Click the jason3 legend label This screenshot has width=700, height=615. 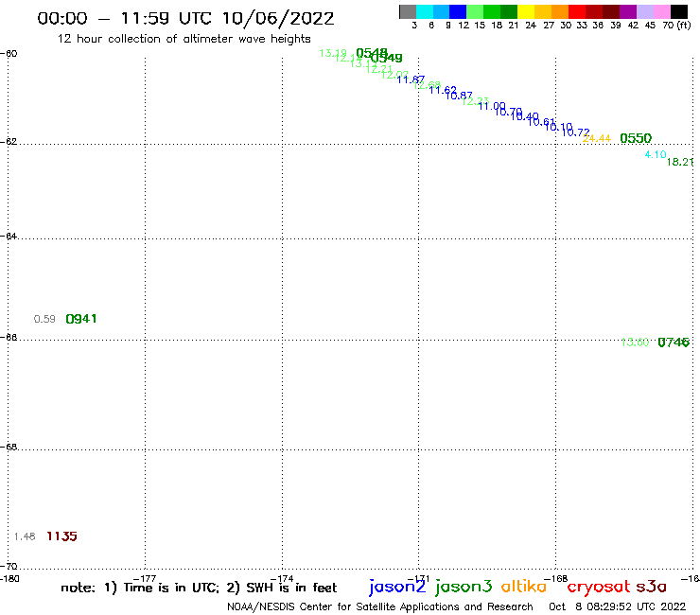[x=464, y=587]
